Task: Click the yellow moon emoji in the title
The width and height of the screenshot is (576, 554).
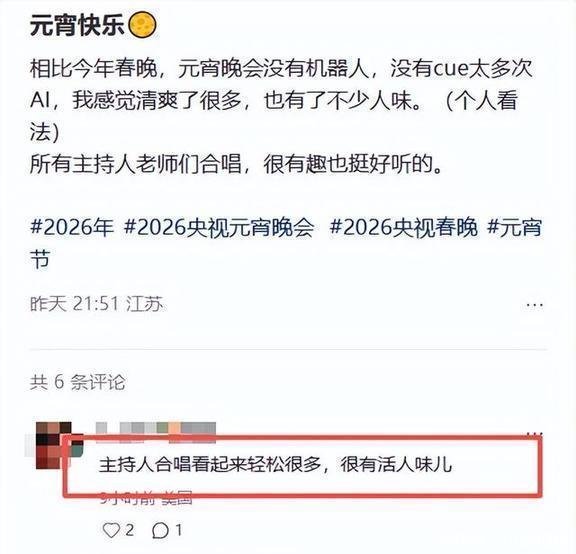Action: click(x=142, y=26)
